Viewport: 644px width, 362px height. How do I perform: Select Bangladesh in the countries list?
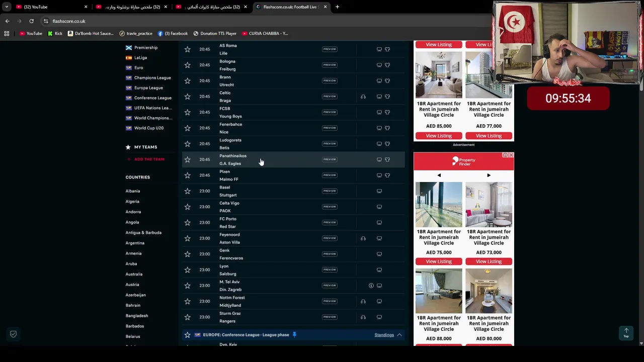(x=137, y=316)
